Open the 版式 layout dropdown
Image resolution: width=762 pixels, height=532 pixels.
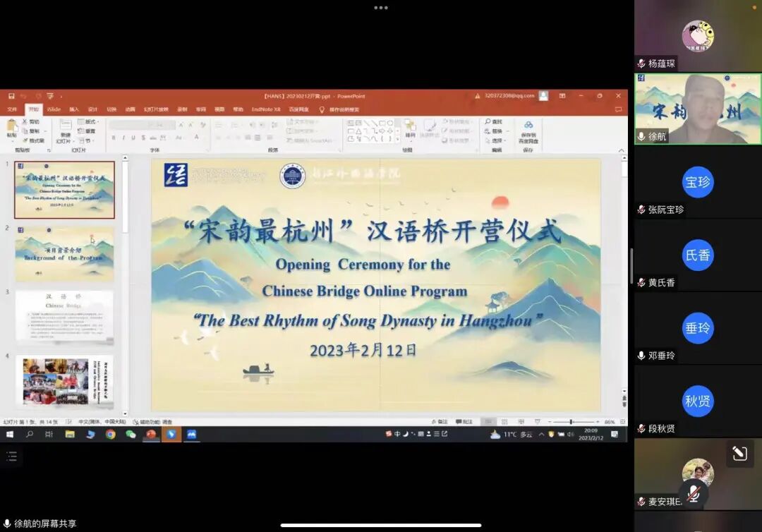point(88,121)
